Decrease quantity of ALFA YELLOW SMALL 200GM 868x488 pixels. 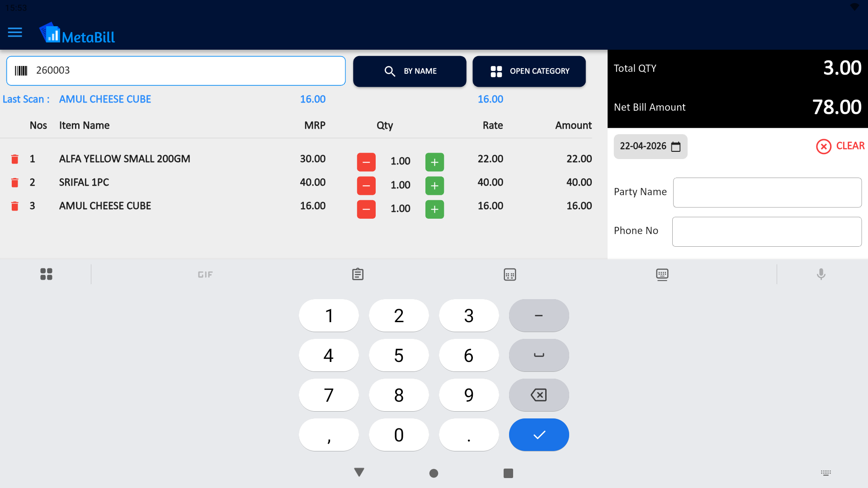(x=366, y=162)
